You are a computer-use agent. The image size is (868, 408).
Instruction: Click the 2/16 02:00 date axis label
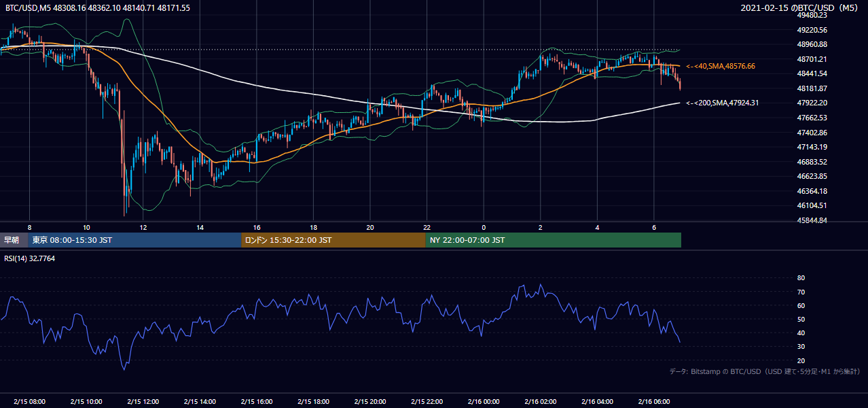point(541,402)
